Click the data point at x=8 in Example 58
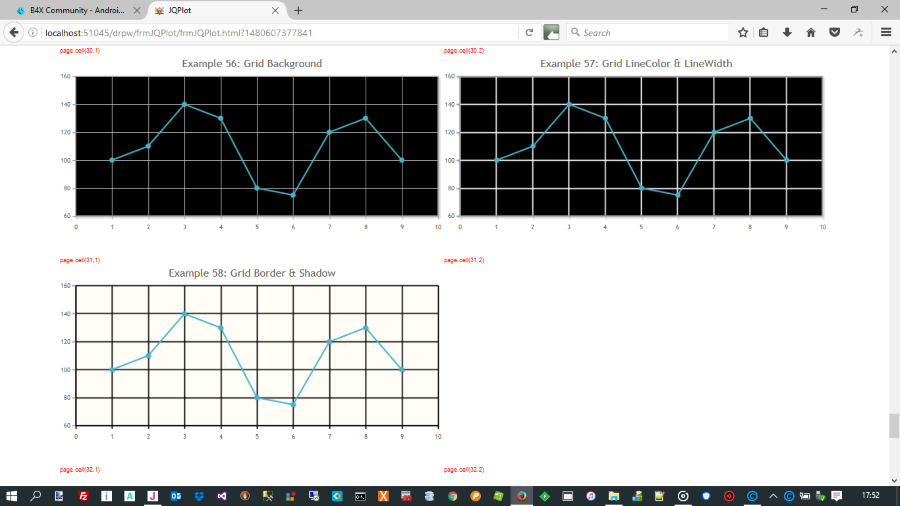Image resolution: width=900 pixels, height=506 pixels. 366,328
